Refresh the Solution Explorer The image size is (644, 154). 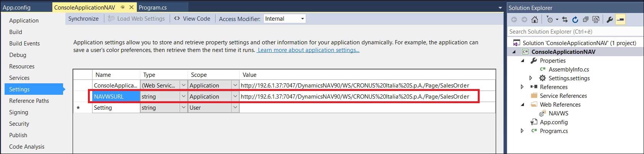(x=575, y=19)
